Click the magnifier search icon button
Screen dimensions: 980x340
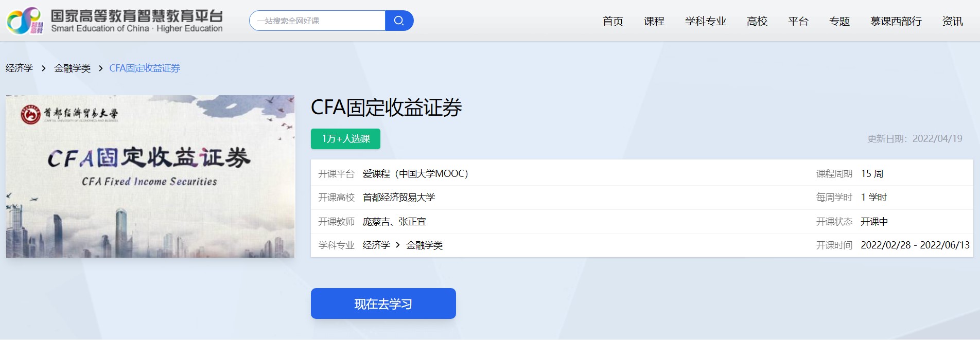coord(399,21)
